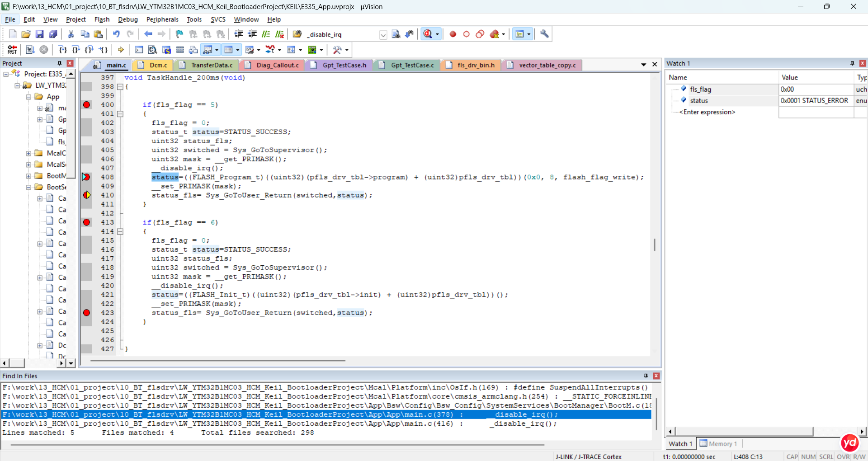Click Show Next Statement arrow icon
Viewport: 868px width, 461px height.
tap(121, 50)
